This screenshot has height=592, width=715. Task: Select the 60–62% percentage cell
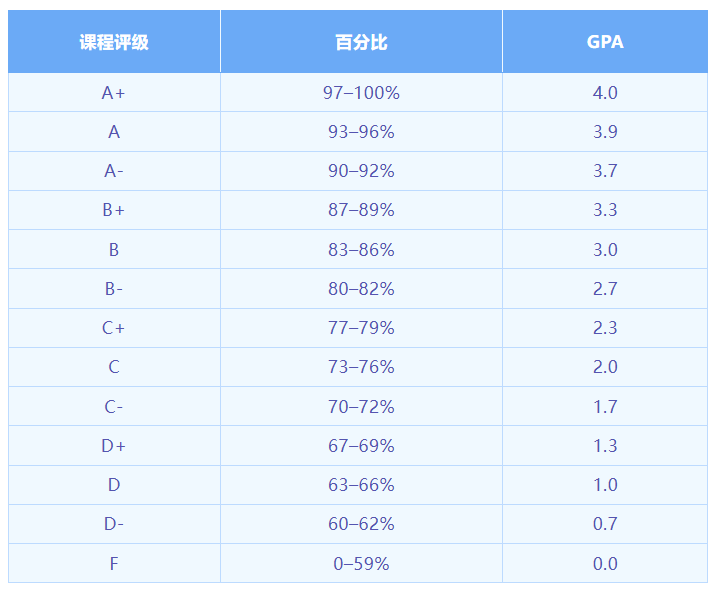[x=361, y=524]
